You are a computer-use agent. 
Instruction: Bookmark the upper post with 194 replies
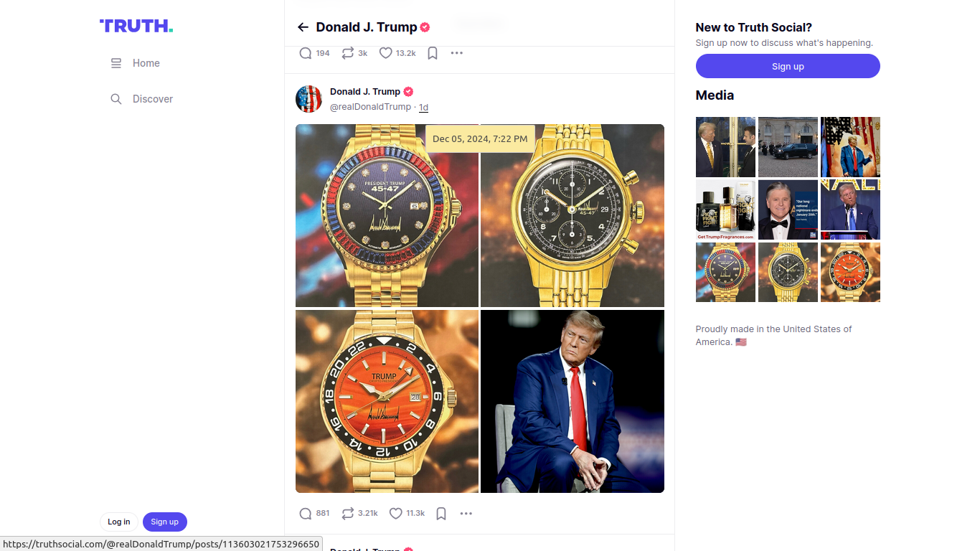(x=433, y=53)
